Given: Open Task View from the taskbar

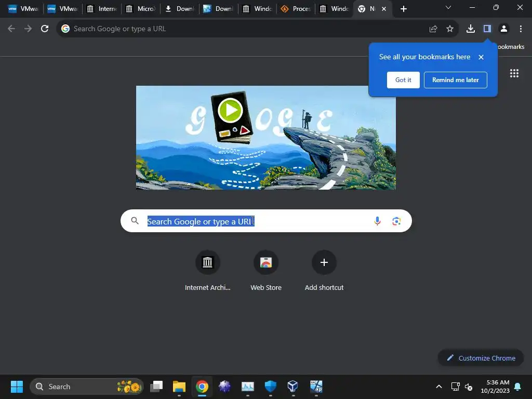Looking at the screenshot, I should click(x=156, y=387).
